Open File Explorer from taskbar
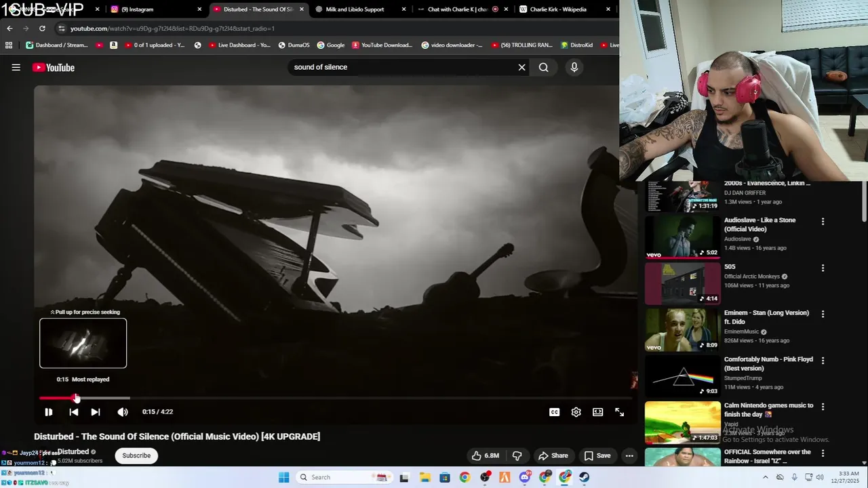The image size is (868, 488). click(x=424, y=477)
